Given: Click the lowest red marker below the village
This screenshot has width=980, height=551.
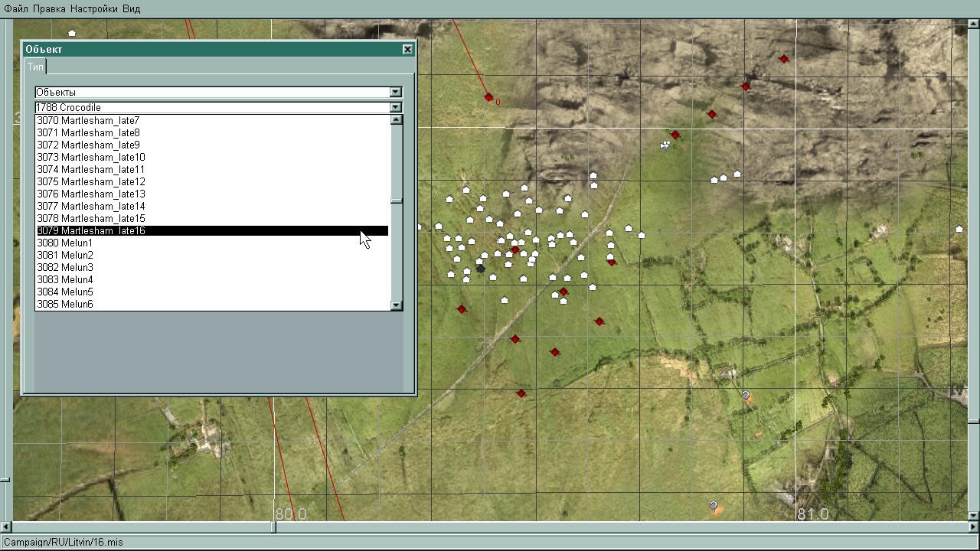Looking at the screenshot, I should pos(521,393).
